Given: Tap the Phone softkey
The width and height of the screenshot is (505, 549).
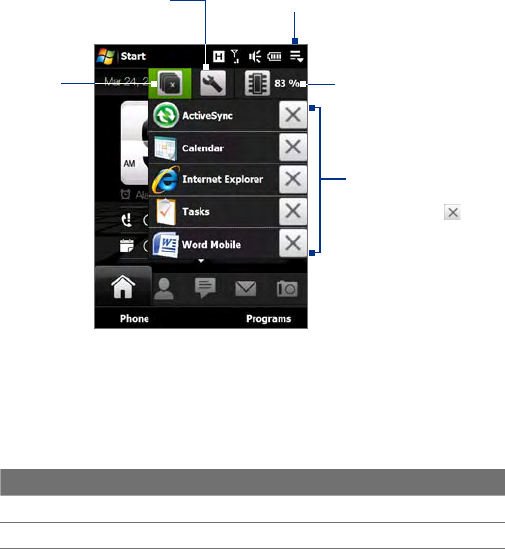Looking at the screenshot, I should point(134,319).
